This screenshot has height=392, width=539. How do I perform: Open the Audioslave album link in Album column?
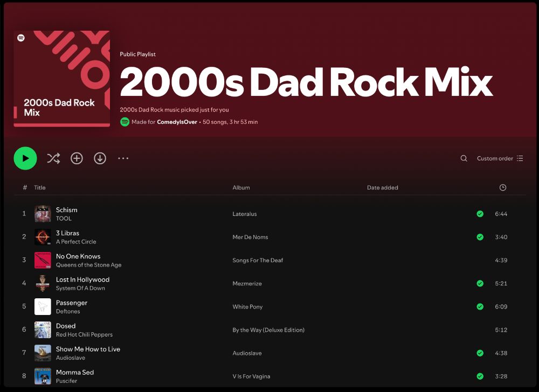[x=247, y=353]
